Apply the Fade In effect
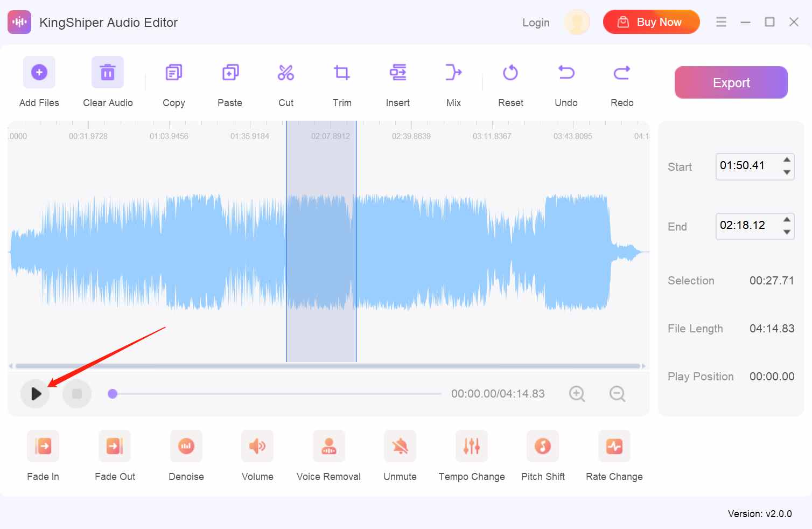Image resolution: width=812 pixels, height=529 pixels. [43, 446]
